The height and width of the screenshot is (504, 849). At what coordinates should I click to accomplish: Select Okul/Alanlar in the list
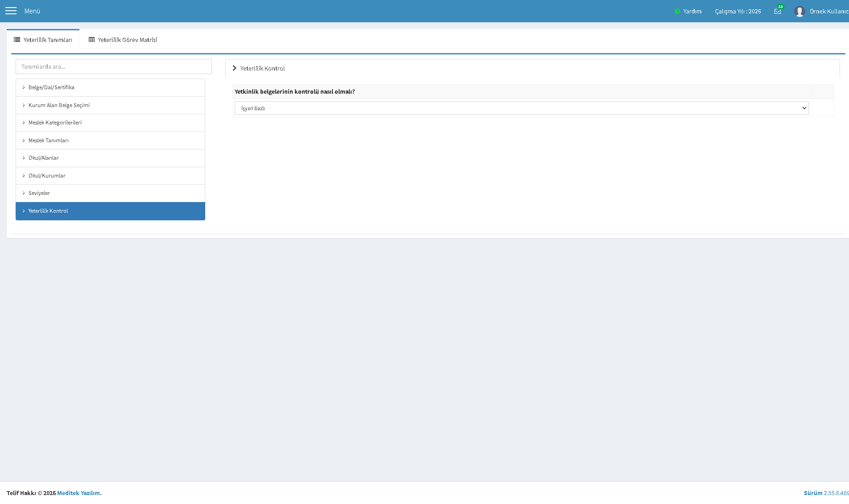tap(110, 158)
